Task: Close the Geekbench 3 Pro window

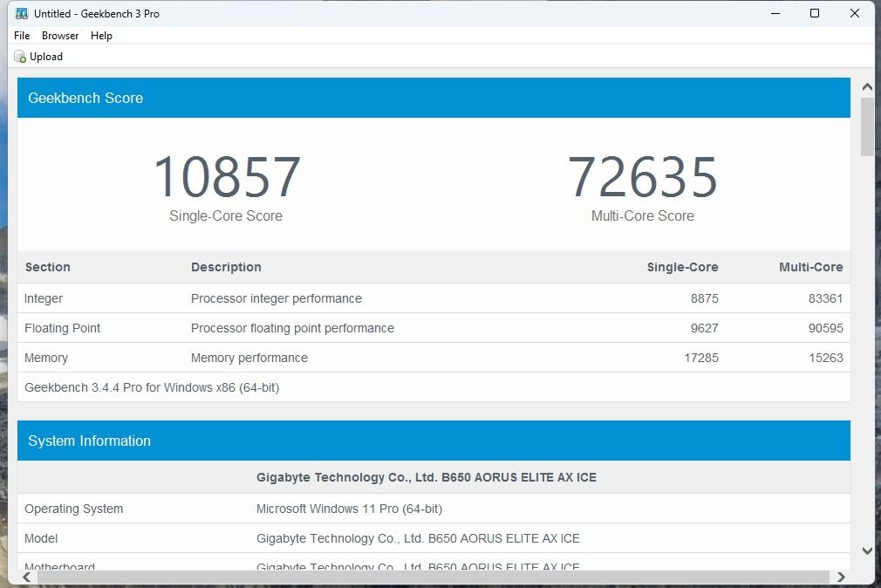Action: (x=855, y=13)
